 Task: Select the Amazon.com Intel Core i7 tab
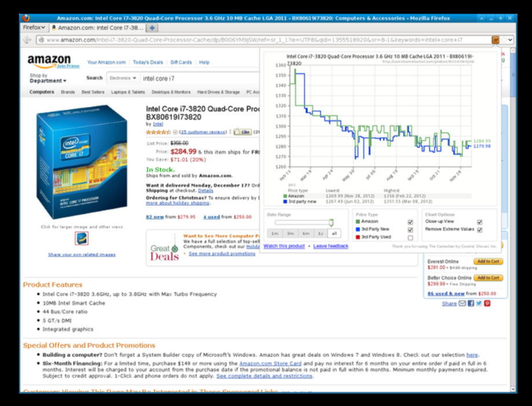tap(98, 28)
